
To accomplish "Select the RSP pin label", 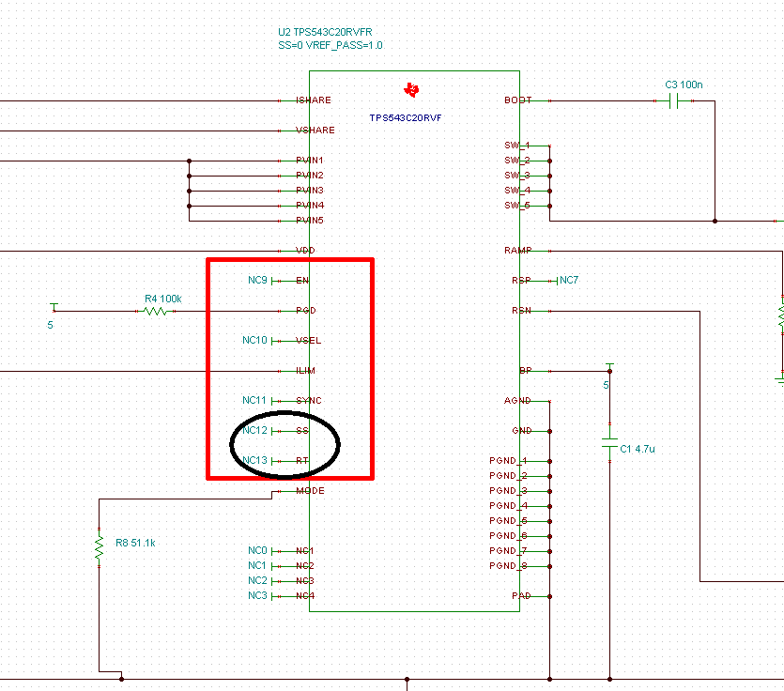I will point(521,280).
